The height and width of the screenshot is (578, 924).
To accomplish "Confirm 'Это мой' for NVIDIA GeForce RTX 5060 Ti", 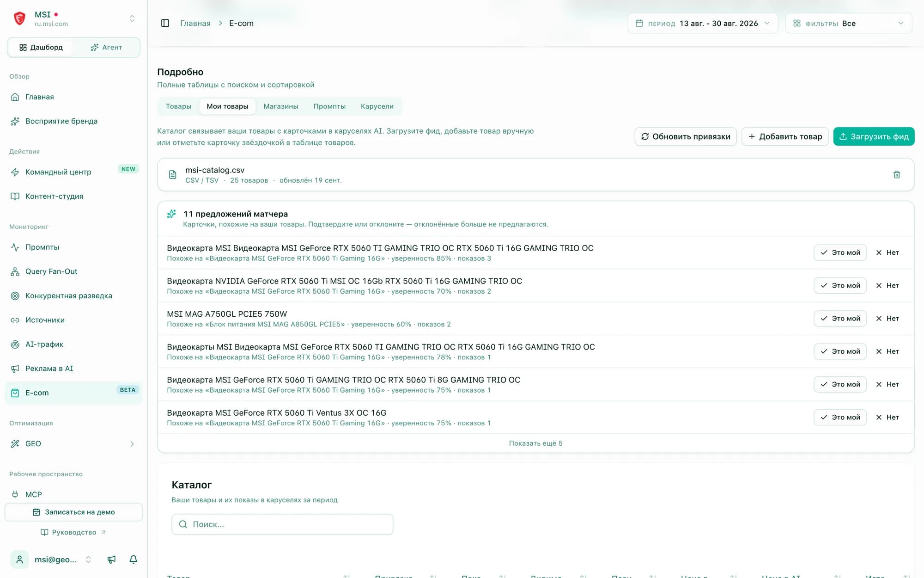I will 840,285.
